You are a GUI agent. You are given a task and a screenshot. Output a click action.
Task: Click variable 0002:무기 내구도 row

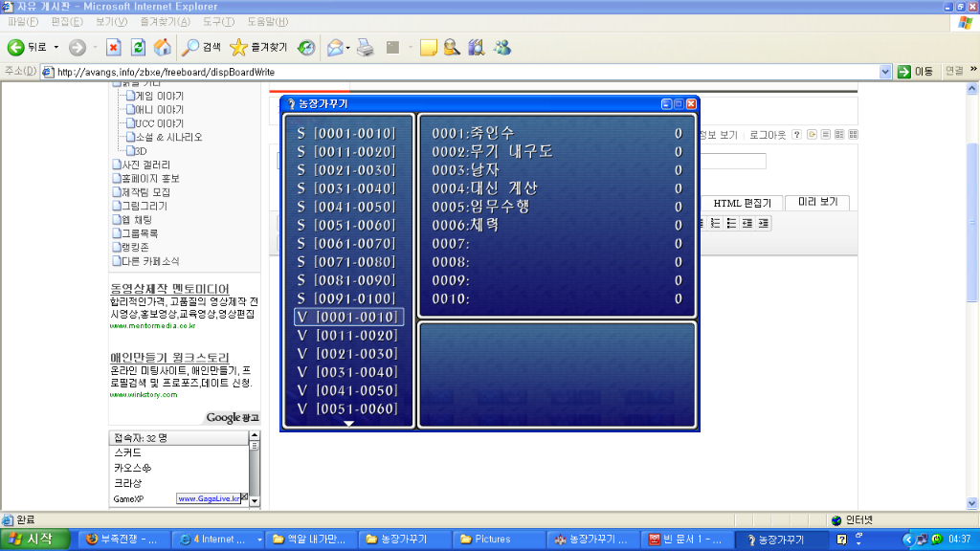click(x=556, y=152)
